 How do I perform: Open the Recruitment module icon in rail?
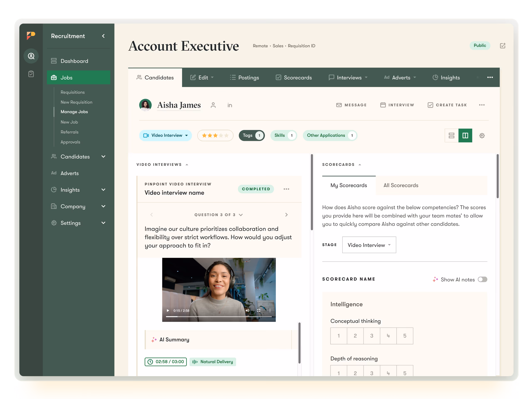[31, 56]
